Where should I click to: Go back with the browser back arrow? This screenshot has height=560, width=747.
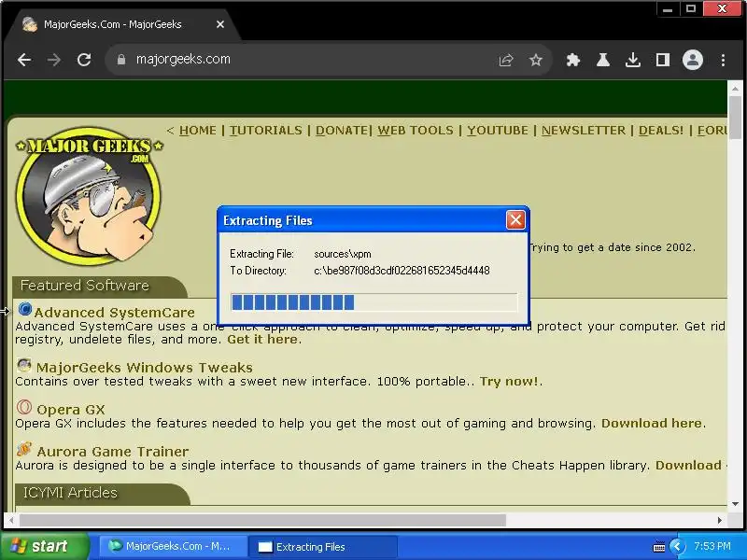pos(24,60)
